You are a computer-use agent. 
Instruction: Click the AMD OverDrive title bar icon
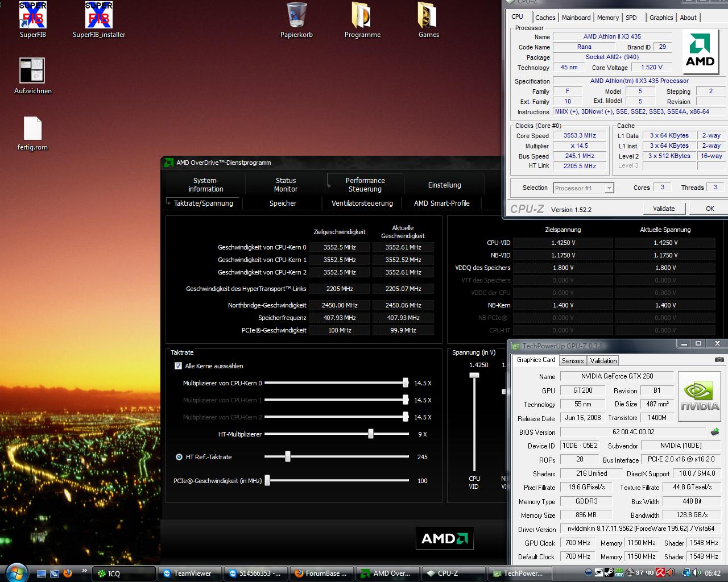coord(169,163)
